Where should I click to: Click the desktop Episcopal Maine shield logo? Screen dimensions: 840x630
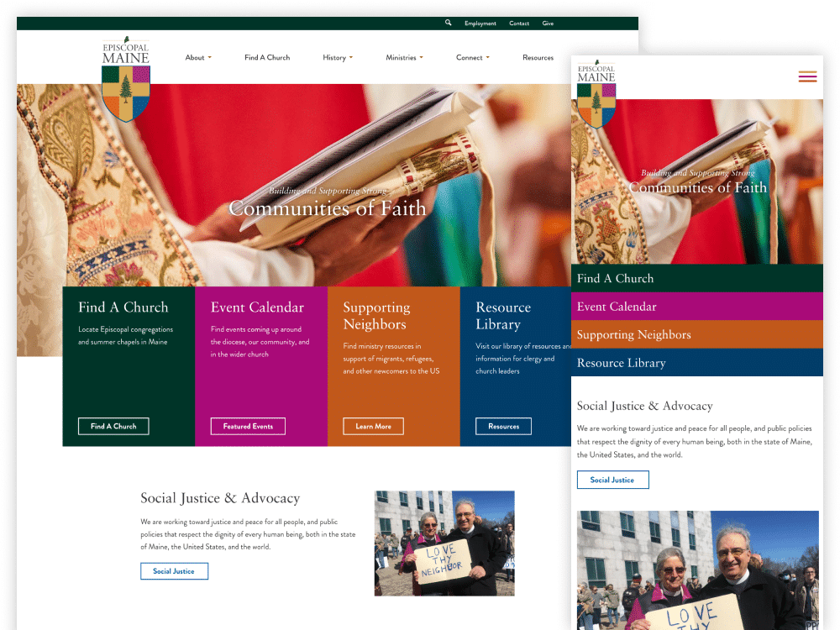[126, 80]
